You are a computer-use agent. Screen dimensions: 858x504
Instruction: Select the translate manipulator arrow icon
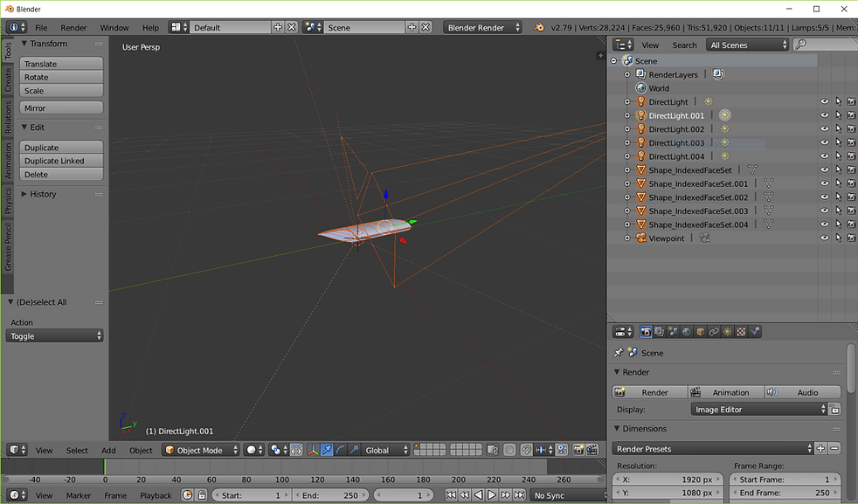(x=327, y=450)
